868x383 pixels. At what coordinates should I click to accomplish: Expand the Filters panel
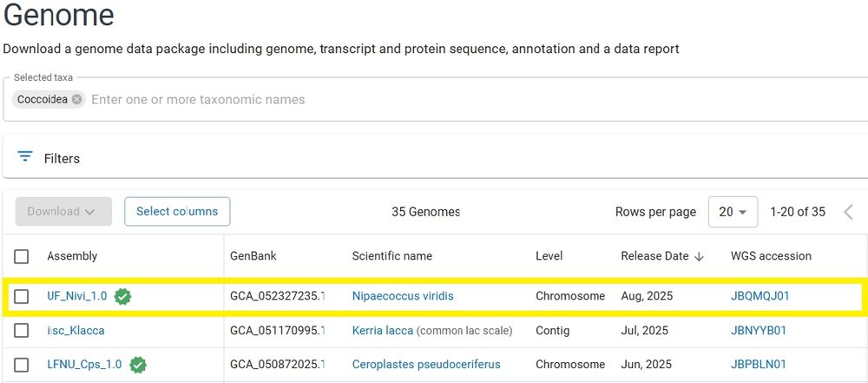[62, 159]
